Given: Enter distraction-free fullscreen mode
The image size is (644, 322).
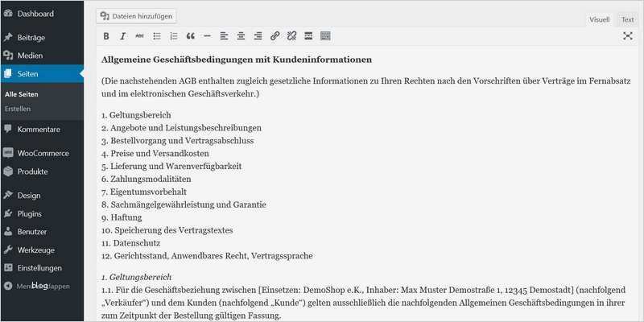Looking at the screenshot, I should (628, 36).
